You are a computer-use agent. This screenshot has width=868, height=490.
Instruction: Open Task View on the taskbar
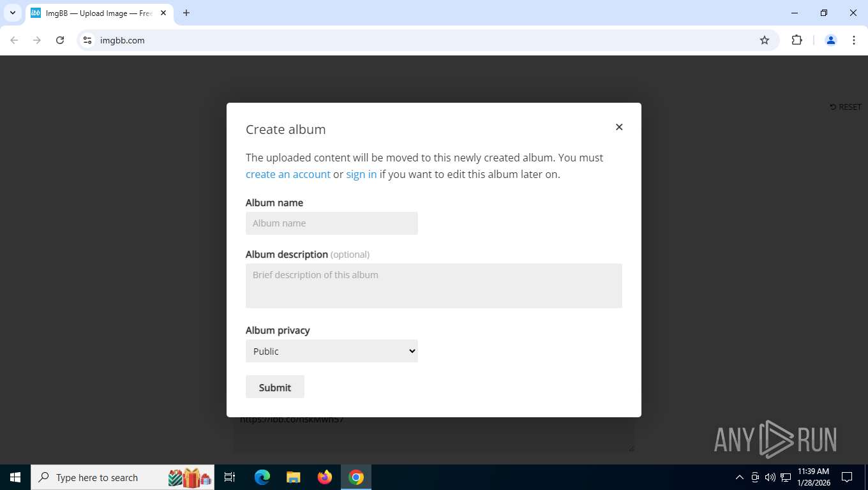coord(230,477)
